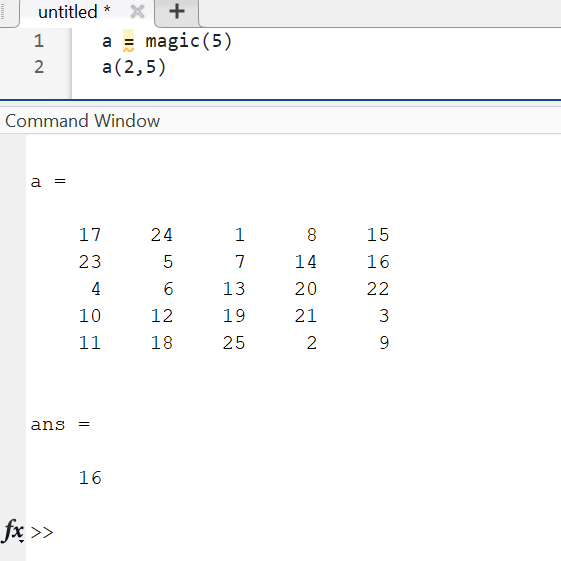The width and height of the screenshot is (561, 561).
Task: Click matrix value 15 in first row
Action: tap(378, 235)
